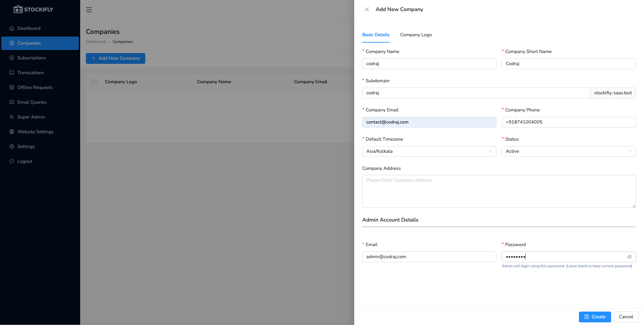644x325 pixels.
Task: Select the Companies icon in the sidebar
Action: pyautogui.click(x=12, y=43)
